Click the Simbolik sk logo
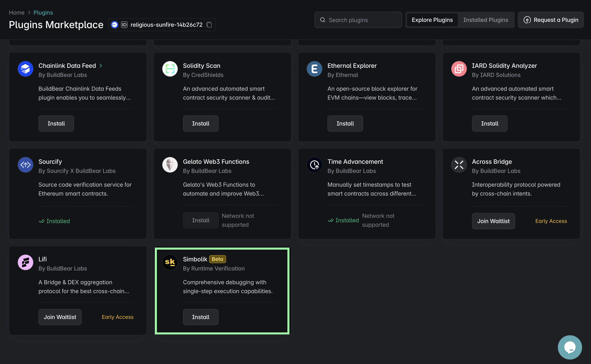591x364 pixels. pyautogui.click(x=170, y=262)
